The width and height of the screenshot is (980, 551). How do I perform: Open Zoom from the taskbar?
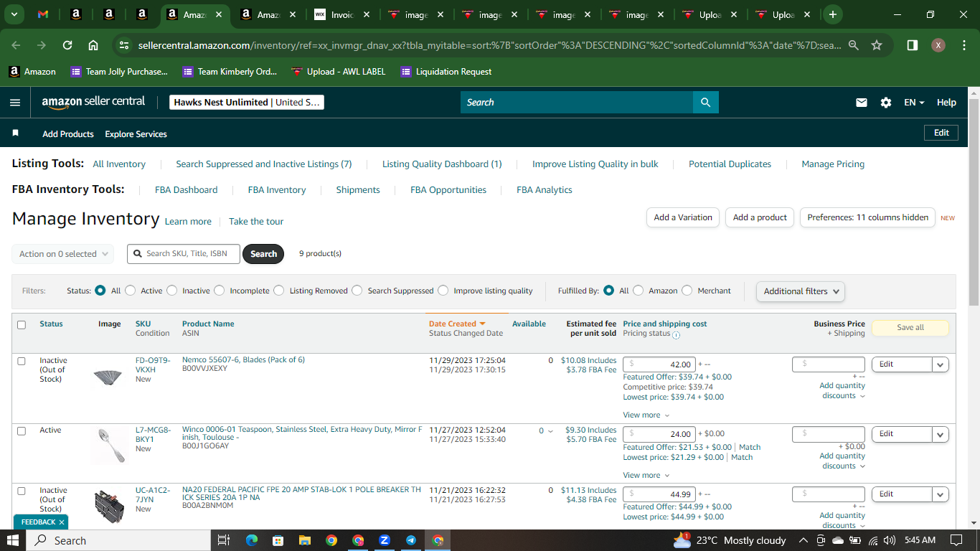(385, 540)
